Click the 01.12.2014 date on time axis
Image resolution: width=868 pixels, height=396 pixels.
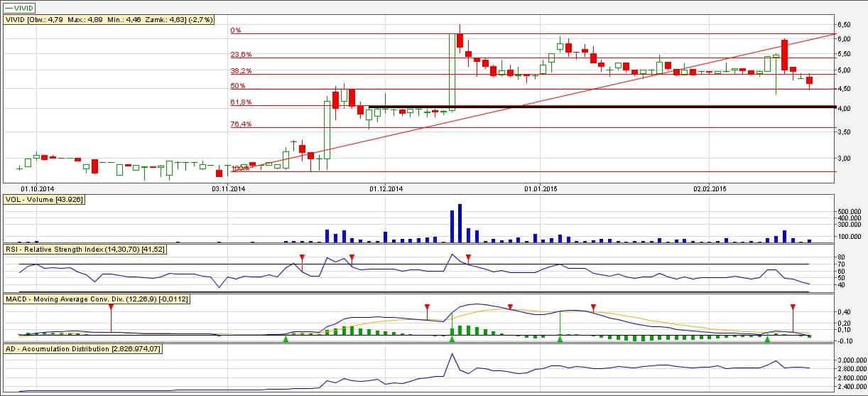(x=386, y=188)
